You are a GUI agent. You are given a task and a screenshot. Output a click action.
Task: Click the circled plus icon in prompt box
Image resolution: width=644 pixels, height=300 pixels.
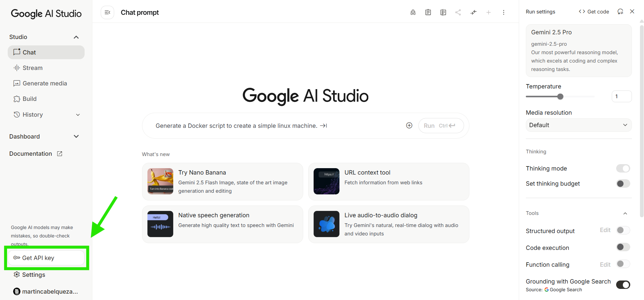coord(409,125)
